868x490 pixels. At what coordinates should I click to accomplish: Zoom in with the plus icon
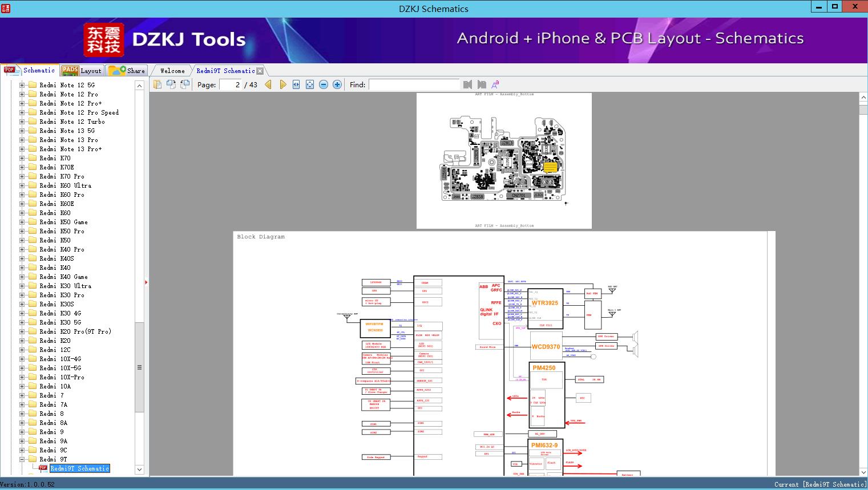pos(337,84)
